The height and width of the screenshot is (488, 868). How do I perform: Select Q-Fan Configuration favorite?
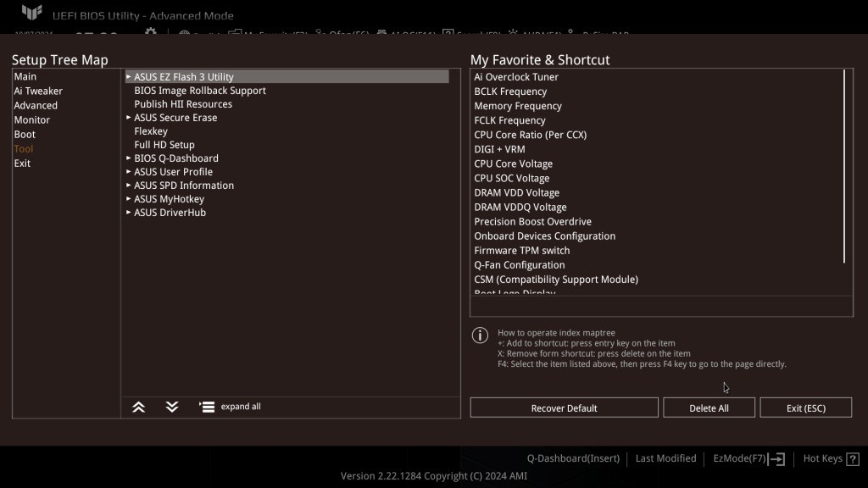click(x=520, y=265)
